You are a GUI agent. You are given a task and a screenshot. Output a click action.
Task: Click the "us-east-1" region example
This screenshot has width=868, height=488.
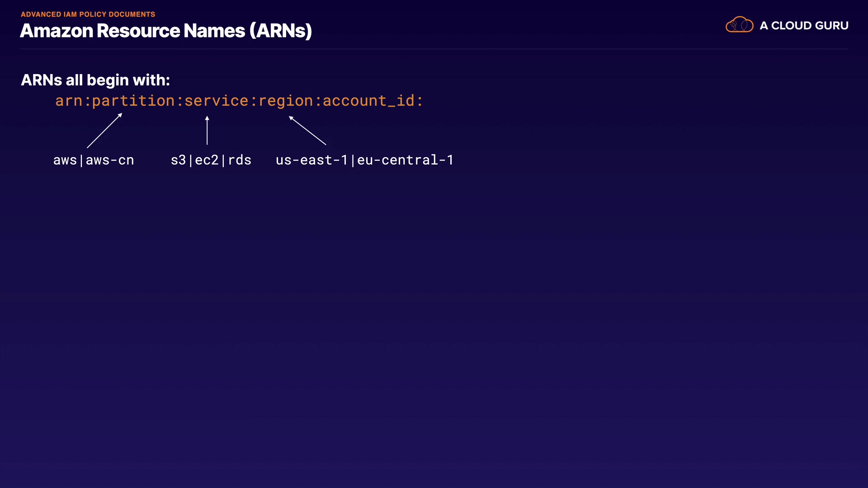coord(311,160)
